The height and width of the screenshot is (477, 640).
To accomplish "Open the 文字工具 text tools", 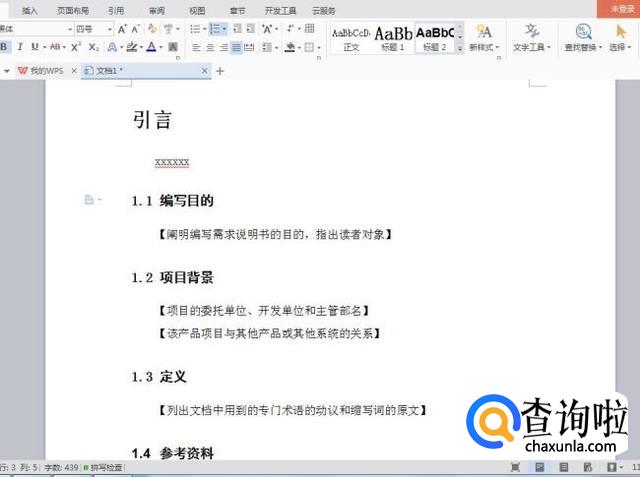I will [529, 37].
